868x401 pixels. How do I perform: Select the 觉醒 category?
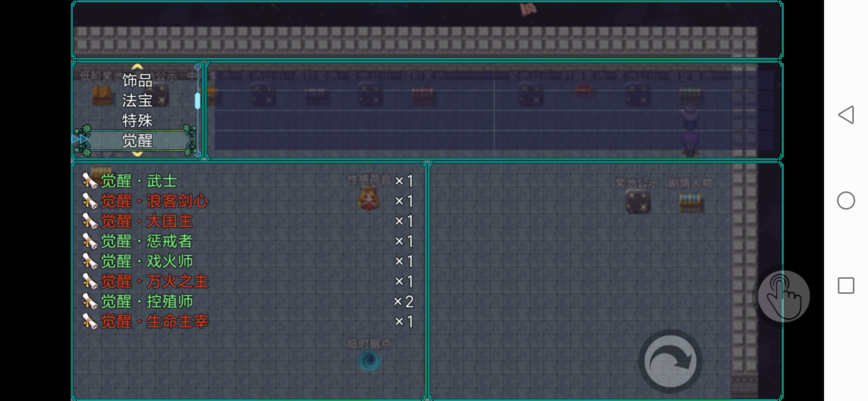tap(137, 140)
